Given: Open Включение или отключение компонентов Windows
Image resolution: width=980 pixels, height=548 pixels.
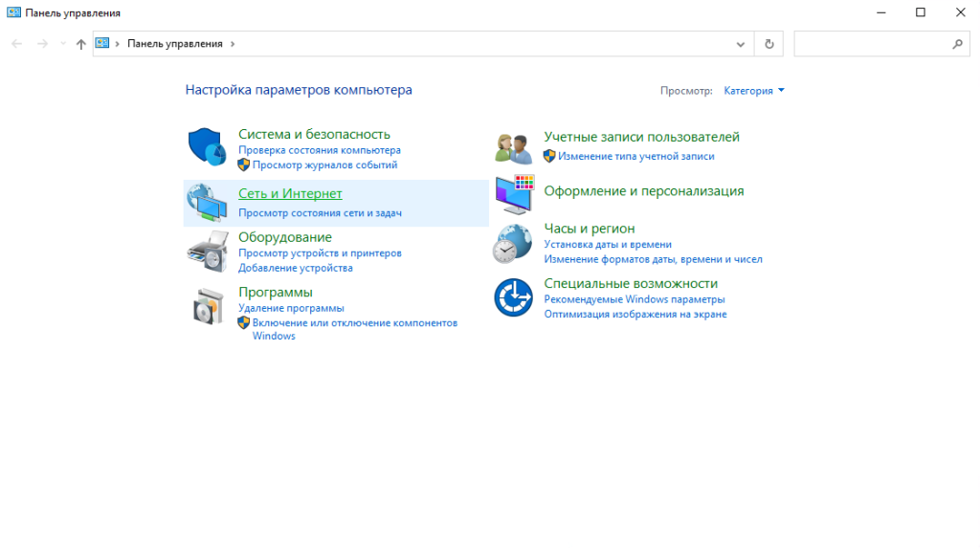Looking at the screenshot, I should pyautogui.click(x=355, y=329).
